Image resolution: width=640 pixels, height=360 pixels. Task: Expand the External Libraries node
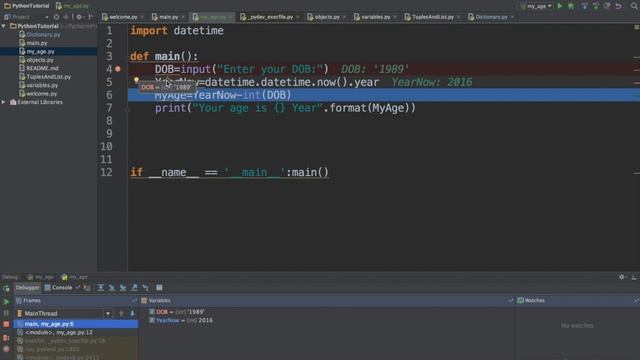(4, 102)
